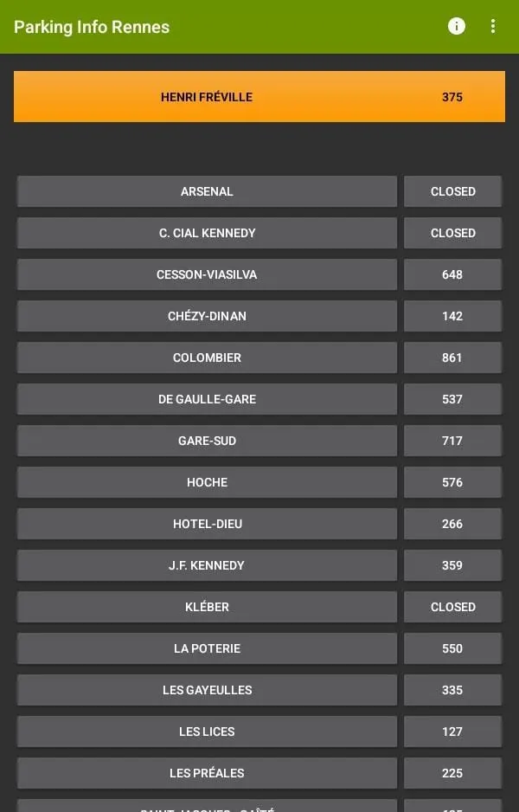Open the three-dot overflow menu

click(492, 27)
